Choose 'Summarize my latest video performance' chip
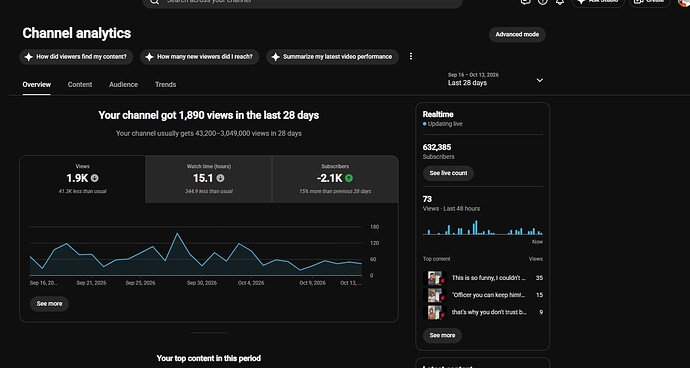690x368 pixels. coord(332,57)
